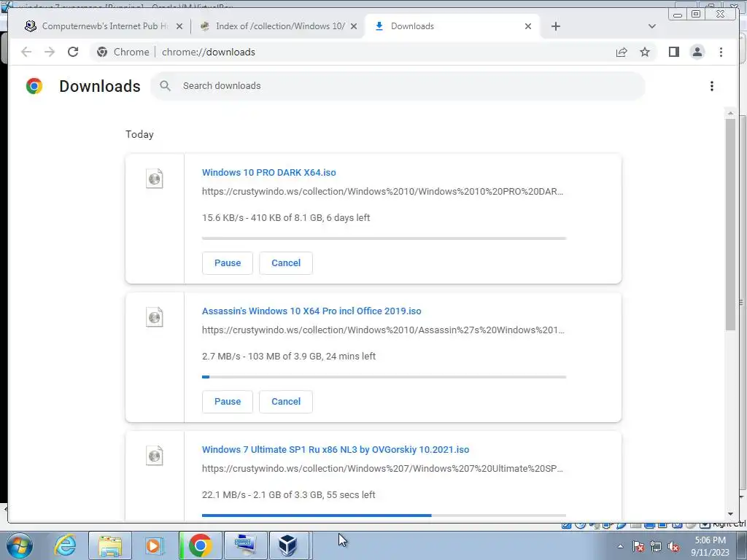Image resolution: width=747 pixels, height=560 pixels.
Task: Click the search magnifier icon in Downloads
Action: pyautogui.click(x=166, y=86)
